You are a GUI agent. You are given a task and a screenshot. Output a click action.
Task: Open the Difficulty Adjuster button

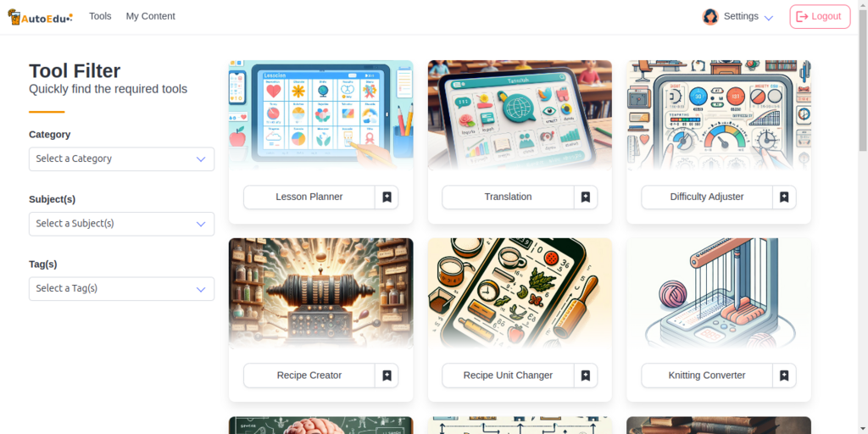[x=707, y=197]
